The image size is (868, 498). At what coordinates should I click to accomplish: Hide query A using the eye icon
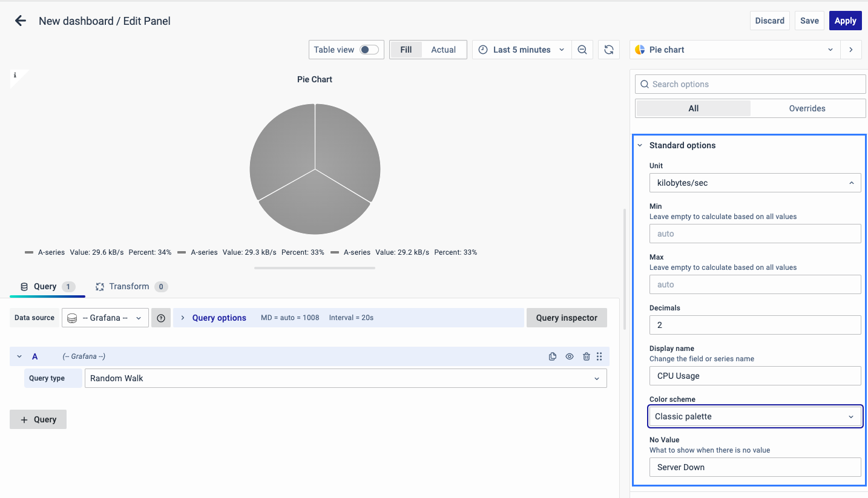[569, 357]
